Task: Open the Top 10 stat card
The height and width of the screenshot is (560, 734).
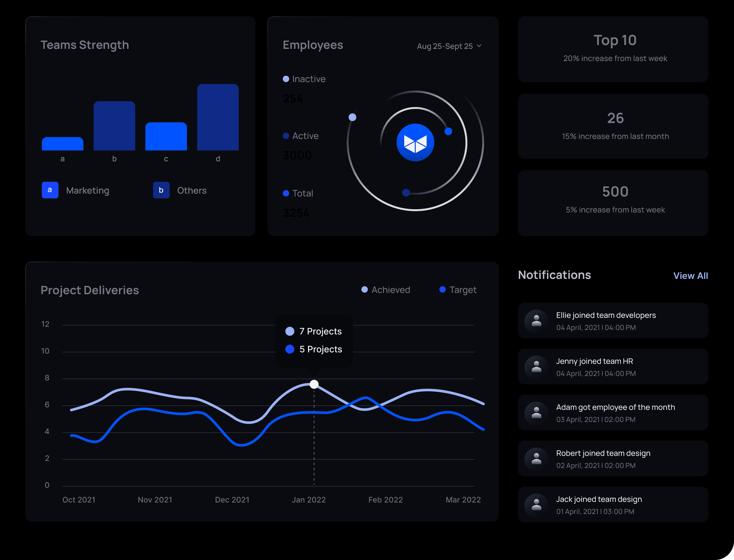Action: [x=613, y=49]
